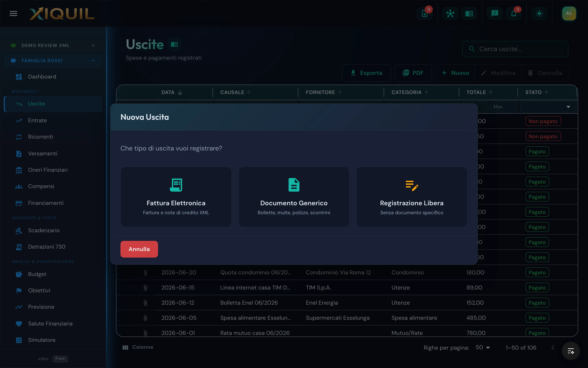588x368 pixels.
Task: Open the feedback chat icon
Action: (495, 14)
